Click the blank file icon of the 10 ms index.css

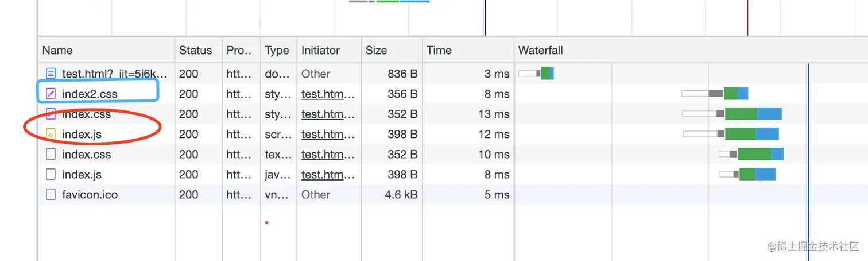[x=51, y=154]
